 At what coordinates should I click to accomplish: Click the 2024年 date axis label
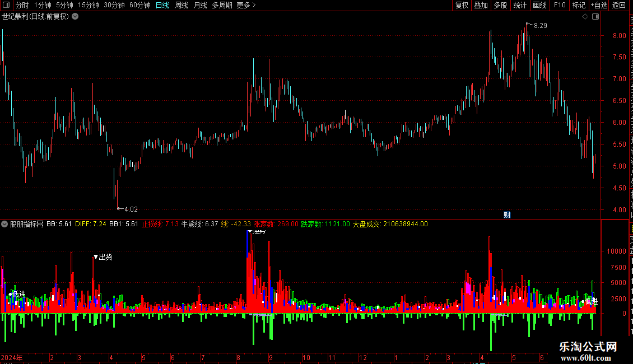[12, 358]
